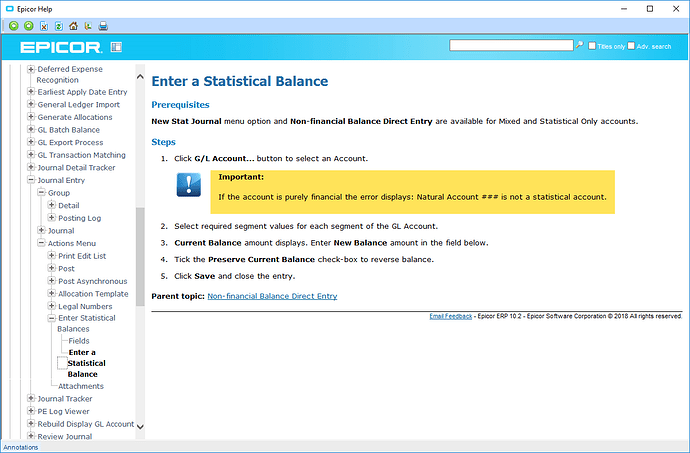Go back with the green Back arrow
Image resolution: width=690 pixels, height=453 pixels.
pos(14,26)
